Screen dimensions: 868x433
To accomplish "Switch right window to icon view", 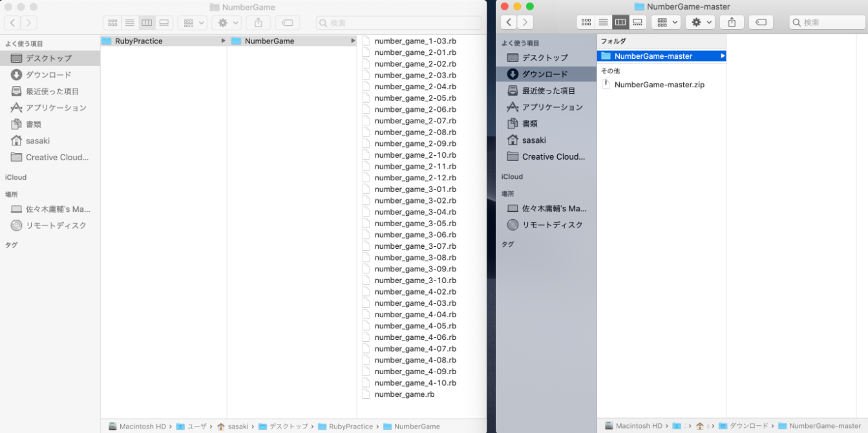I will click(586, 22).
